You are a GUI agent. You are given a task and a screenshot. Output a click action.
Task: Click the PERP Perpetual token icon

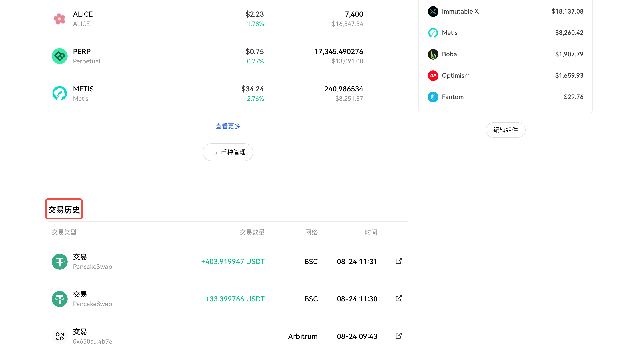coord(59,56)
